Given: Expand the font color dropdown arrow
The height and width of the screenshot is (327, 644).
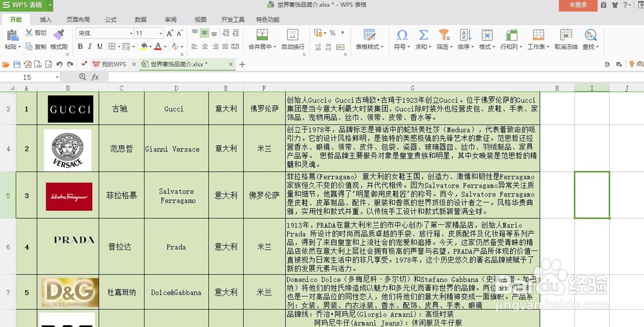Looking at the screenshot, I should [165, 47].
